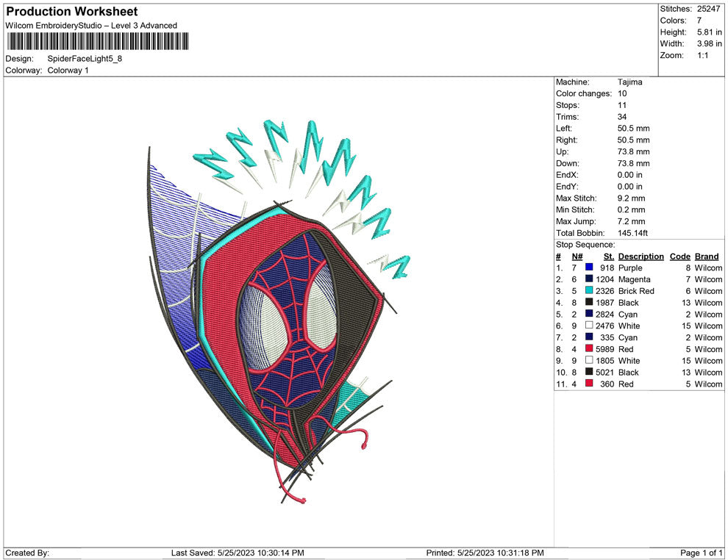This screenshot has height=560, width=728.
Task: Click the Brand column header
Action: pos(707,256)
